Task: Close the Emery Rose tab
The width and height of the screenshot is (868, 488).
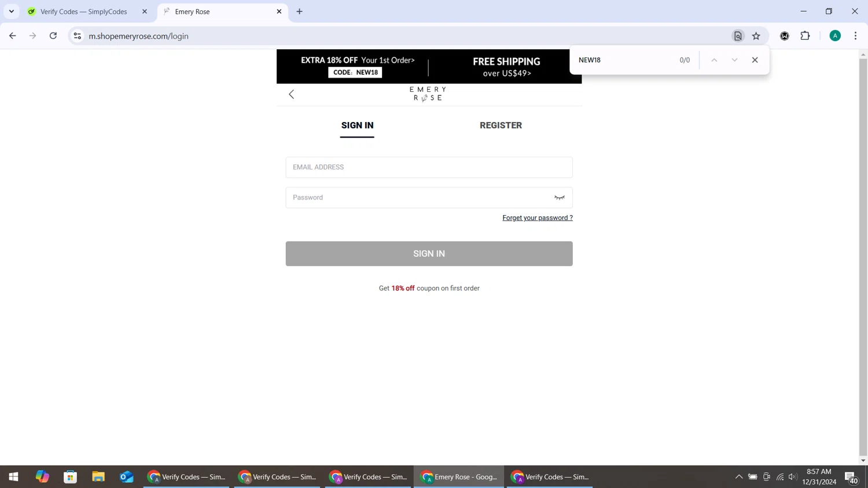Action: [279, 12]
